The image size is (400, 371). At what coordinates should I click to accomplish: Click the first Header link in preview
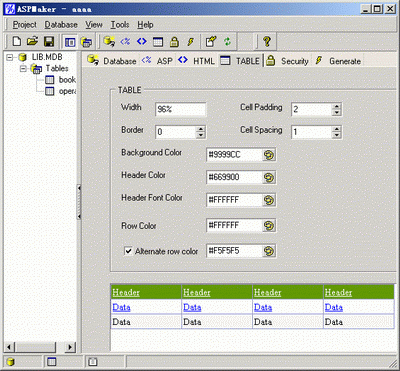126,292
